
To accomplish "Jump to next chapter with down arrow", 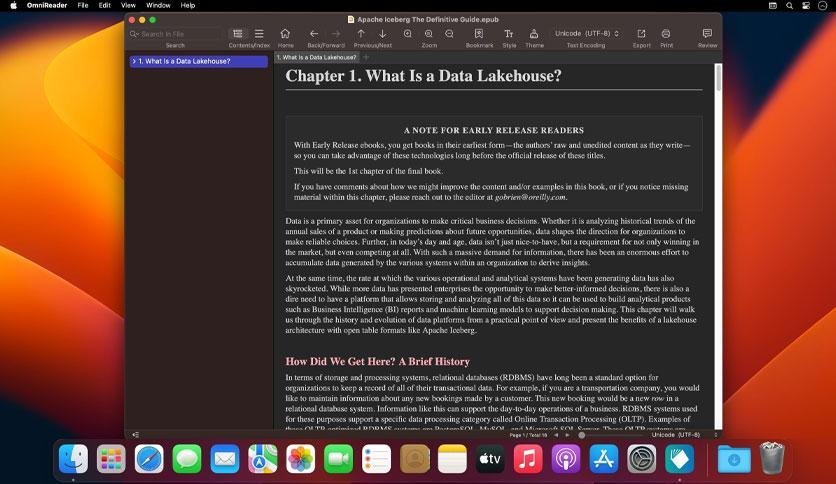I will pos(383,34).
